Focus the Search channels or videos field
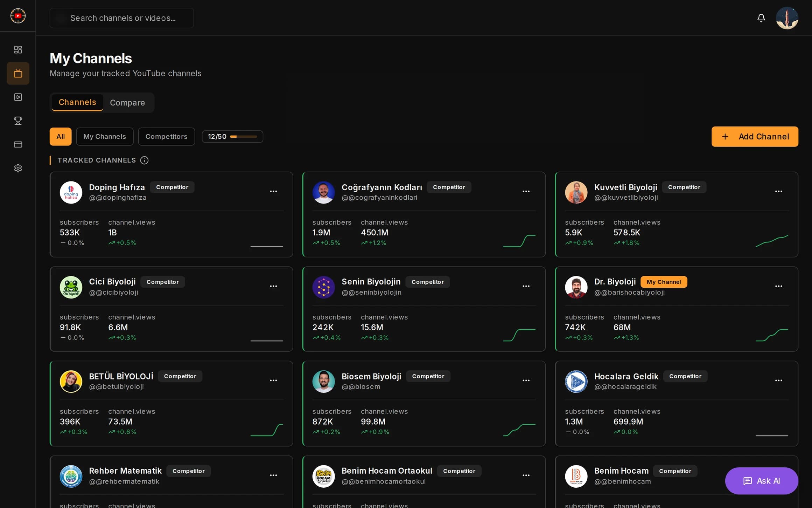Viewport: 812px width, 508px height. 121,18
